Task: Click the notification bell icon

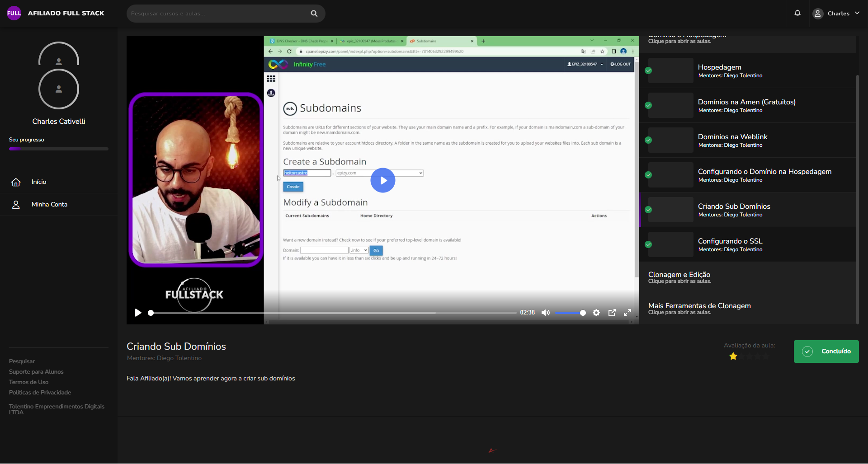Action: [797, 13]
